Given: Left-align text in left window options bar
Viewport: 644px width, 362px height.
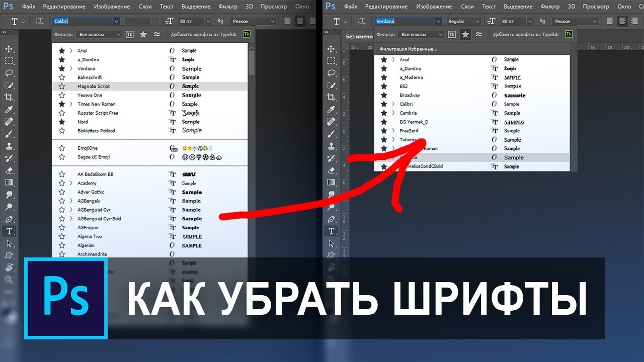Looking at the screenshot, I should [x=288, y=21].
